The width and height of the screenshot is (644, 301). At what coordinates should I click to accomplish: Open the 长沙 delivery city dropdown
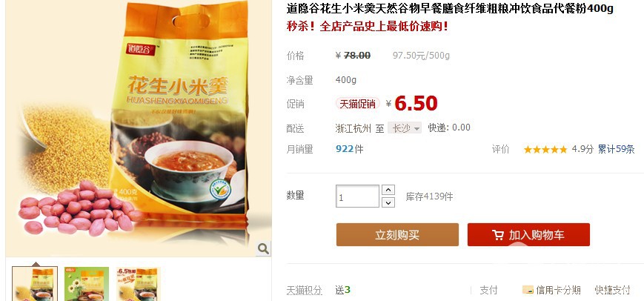click(x=405, y=128)
